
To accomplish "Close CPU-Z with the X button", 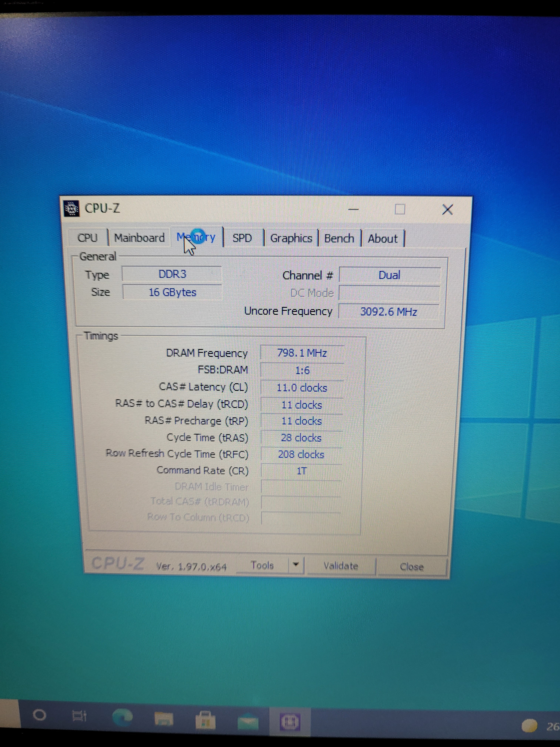I will (448, 210).
